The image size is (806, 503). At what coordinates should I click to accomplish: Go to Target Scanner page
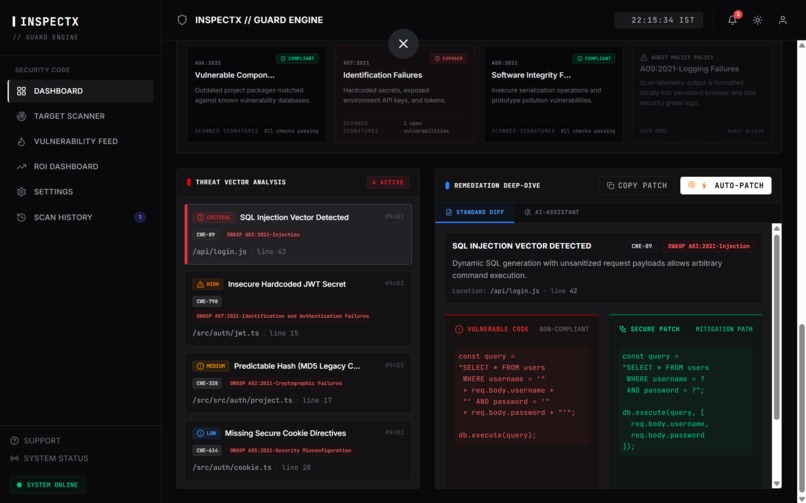tap(81, 116)
